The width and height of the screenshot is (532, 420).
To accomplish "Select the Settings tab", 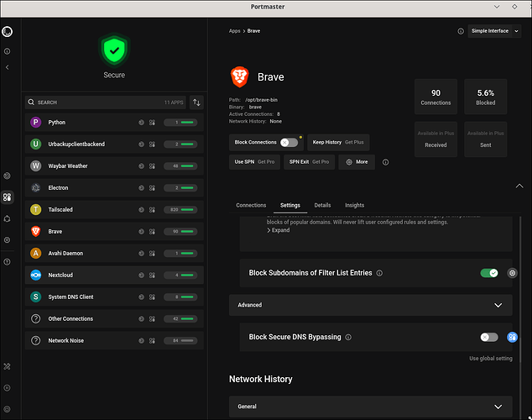I will [290, 206].
